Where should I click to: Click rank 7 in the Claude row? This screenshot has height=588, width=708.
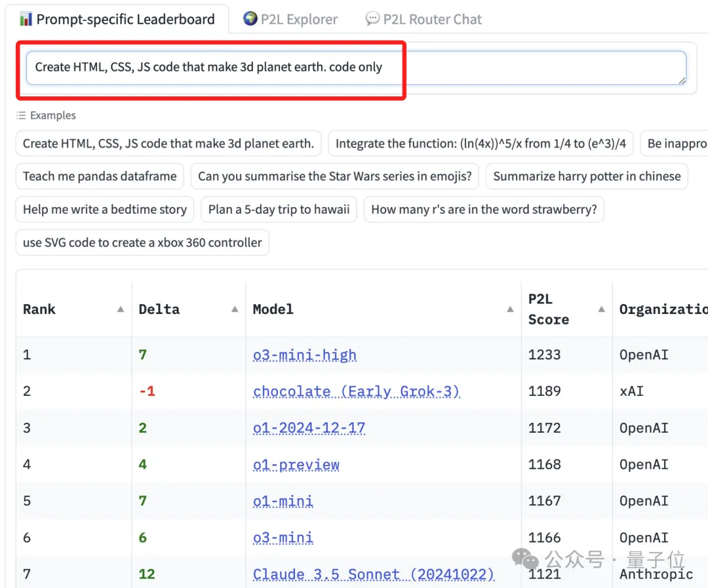point(27,574)
